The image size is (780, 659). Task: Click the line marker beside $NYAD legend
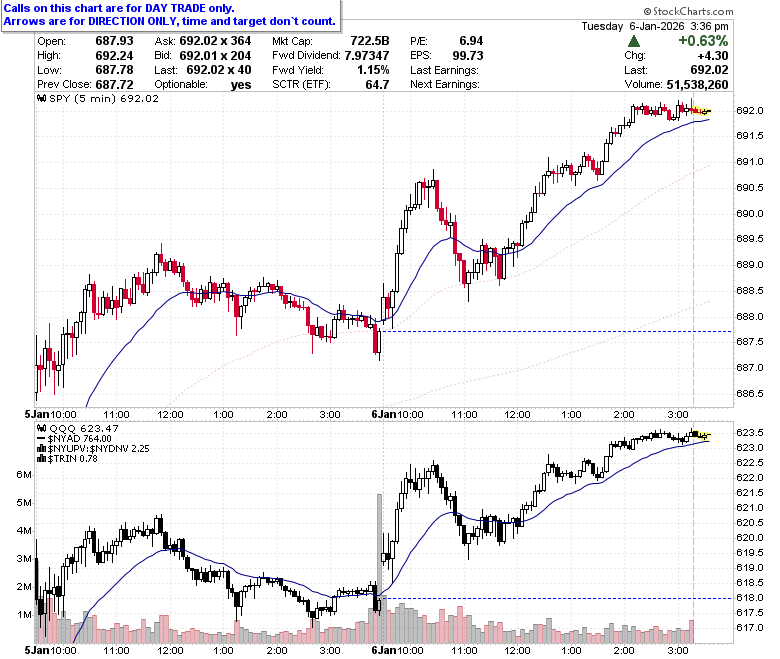41,439
